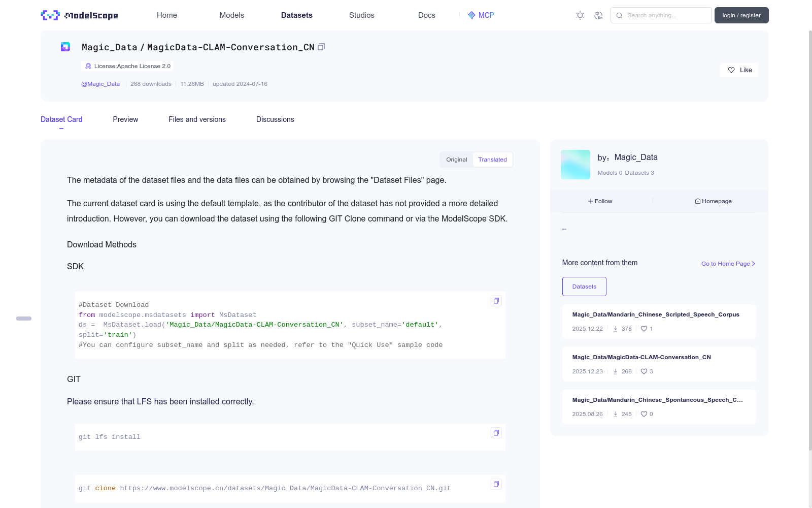Viewport: 812px width, 508px height.
Task: Click the ModelScope logo
Action: [79, 15]
